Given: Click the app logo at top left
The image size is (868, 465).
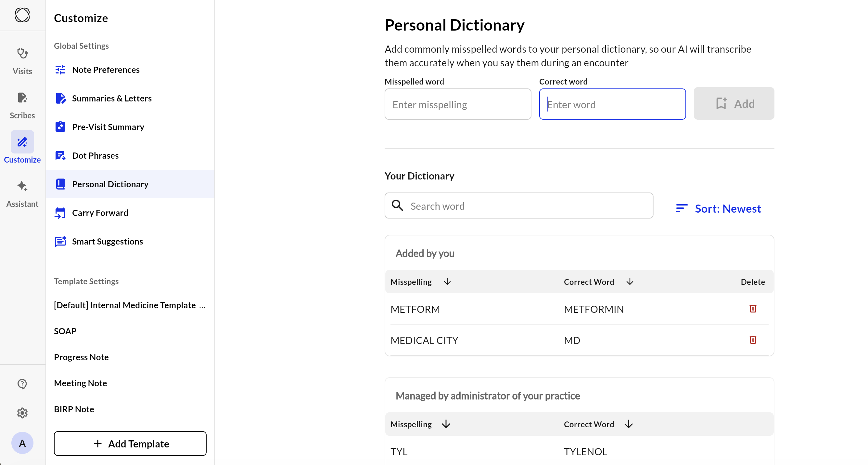Looking at the screenshot, I should 22,15.
